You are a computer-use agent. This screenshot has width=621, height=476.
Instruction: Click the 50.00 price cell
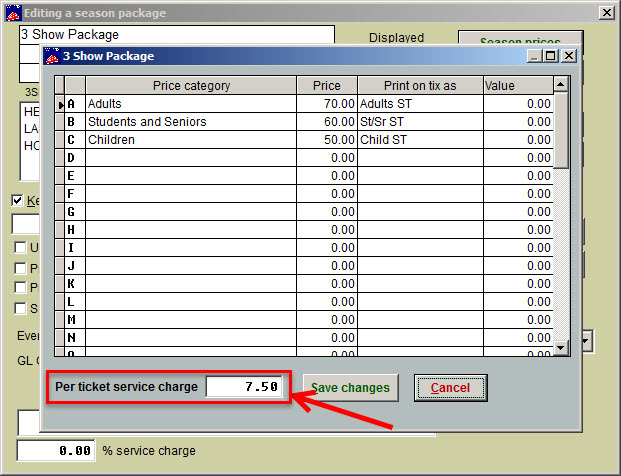coord(327,140)
